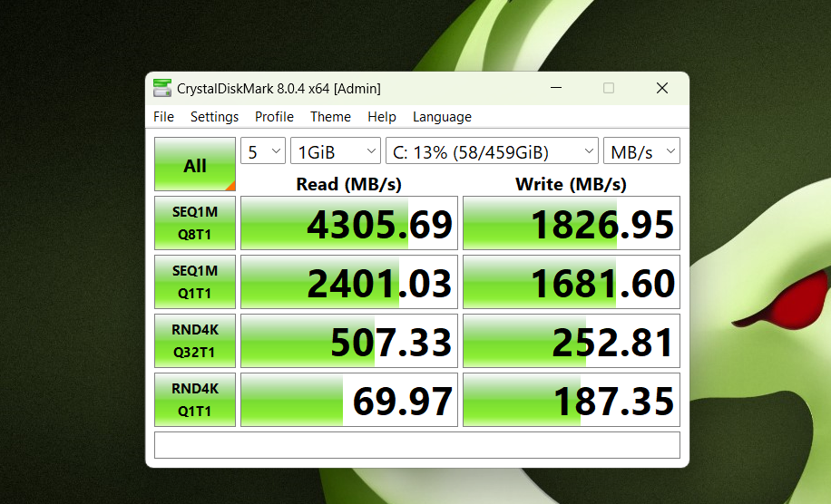Click the 1681.60 write result
Viewport: 831px width, 504px height.
pyautogui.click(x=572, y=282)
